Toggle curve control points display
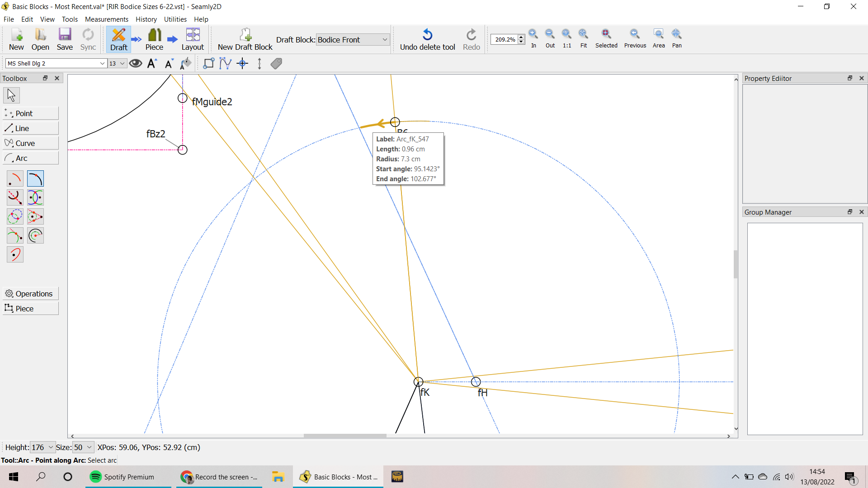 pyautogui.click(x=225, y=64)
